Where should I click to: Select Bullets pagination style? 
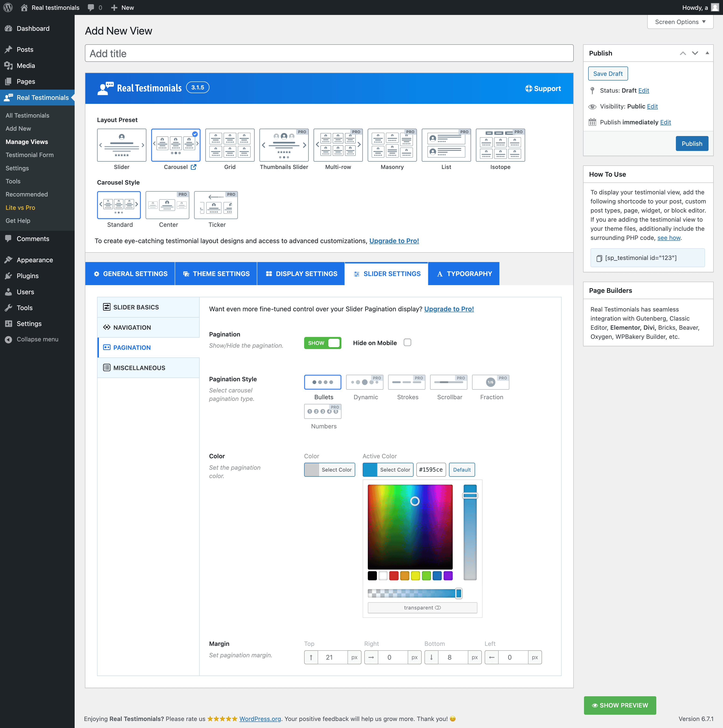322,382
